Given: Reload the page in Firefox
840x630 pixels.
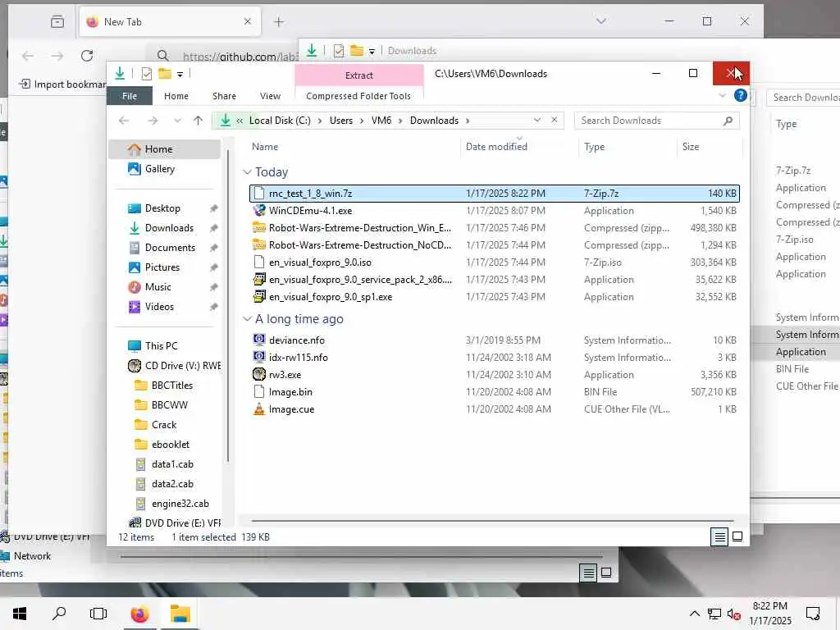Looking at the screenshot, I should [87, 55].
